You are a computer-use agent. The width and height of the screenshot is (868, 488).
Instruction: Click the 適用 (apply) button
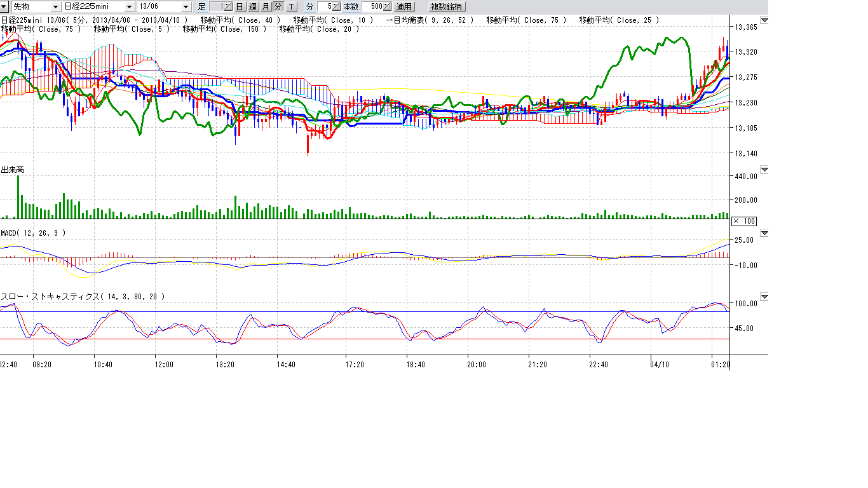click(x=403, y=7)
